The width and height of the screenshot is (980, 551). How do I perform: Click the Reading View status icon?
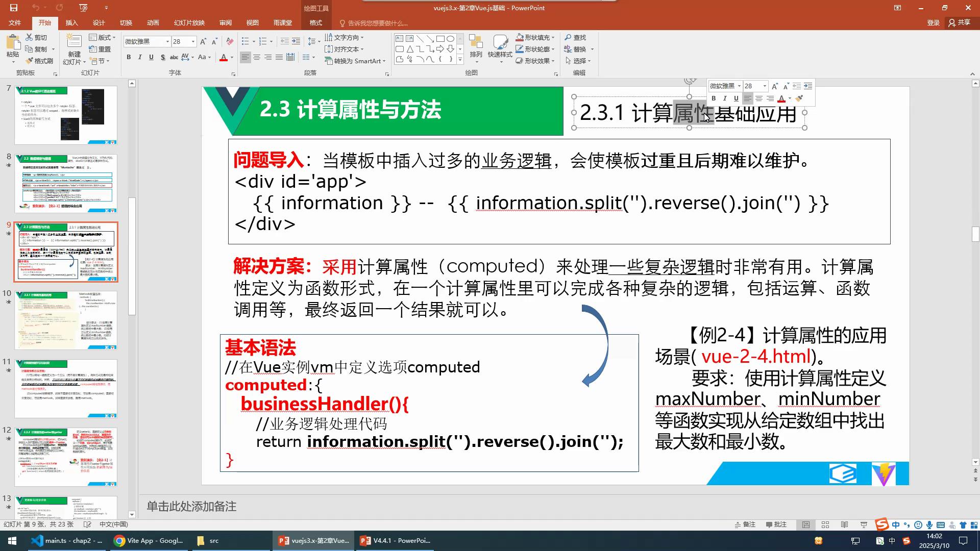coord(845,524)
